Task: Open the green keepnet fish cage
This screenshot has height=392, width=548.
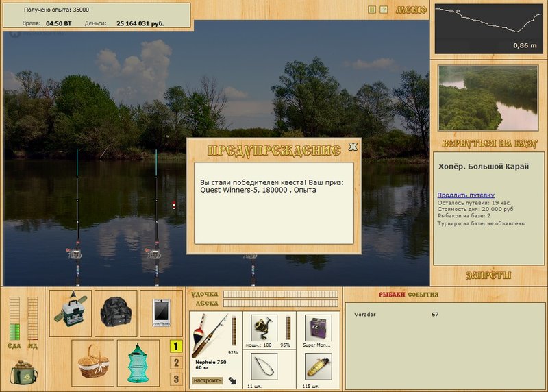Action: 138,363
